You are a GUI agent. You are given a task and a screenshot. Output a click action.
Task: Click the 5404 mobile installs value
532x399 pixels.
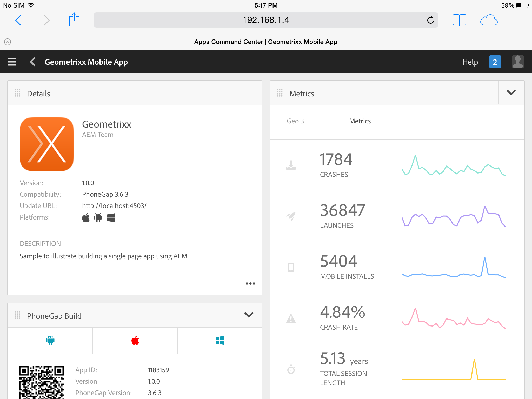point(338,261)
